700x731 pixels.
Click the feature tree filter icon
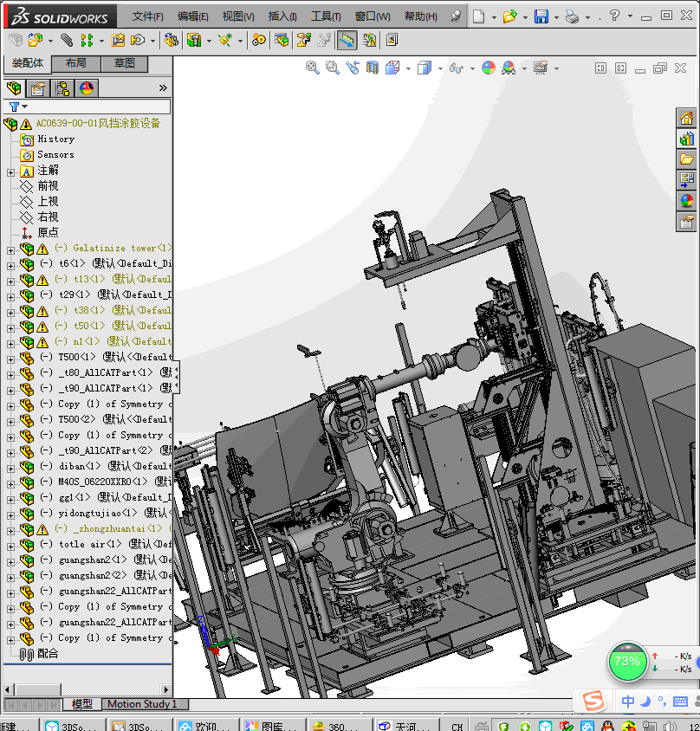click(x=14, y=107)
